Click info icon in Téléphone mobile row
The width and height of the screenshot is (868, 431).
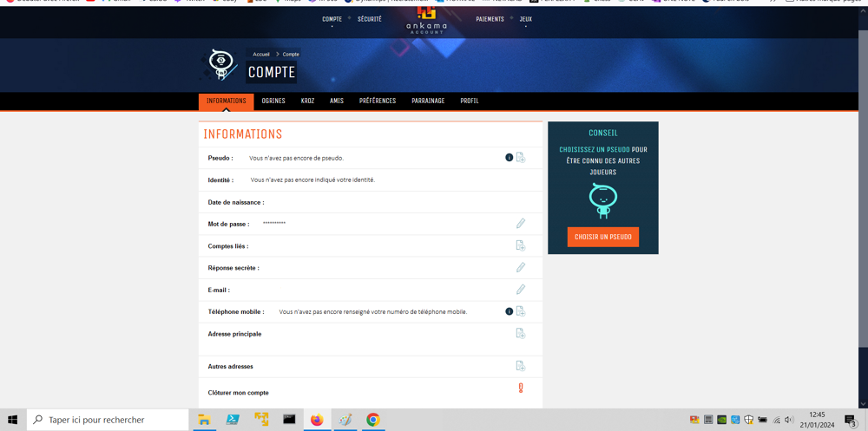coord(510,311)
